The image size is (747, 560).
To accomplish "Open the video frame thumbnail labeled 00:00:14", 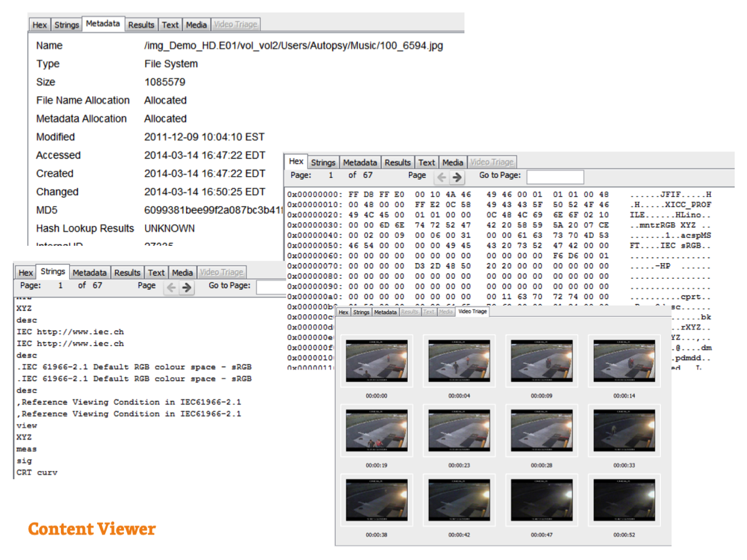I will pos(624,360).
